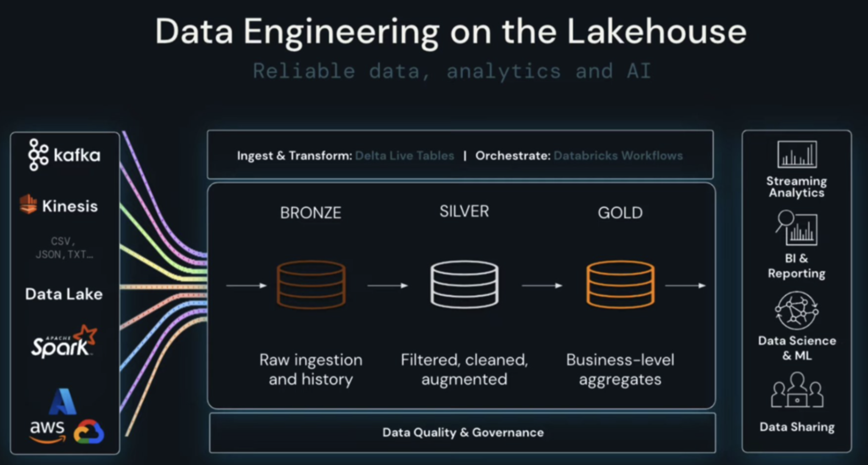Click the orange Kinesis icon

[x=28, y=204]
